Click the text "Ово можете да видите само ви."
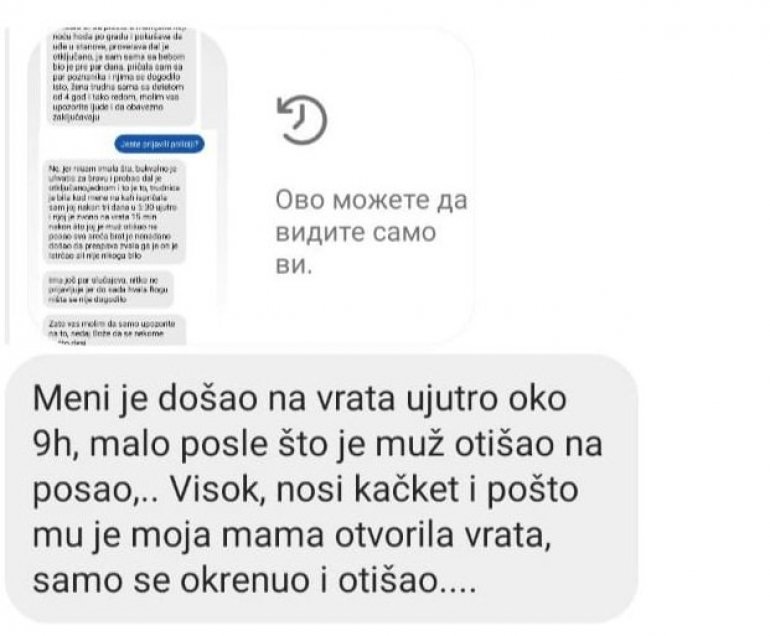Image resolution: width=770 pixels, height=636 pixels. (x=371, y=232)
